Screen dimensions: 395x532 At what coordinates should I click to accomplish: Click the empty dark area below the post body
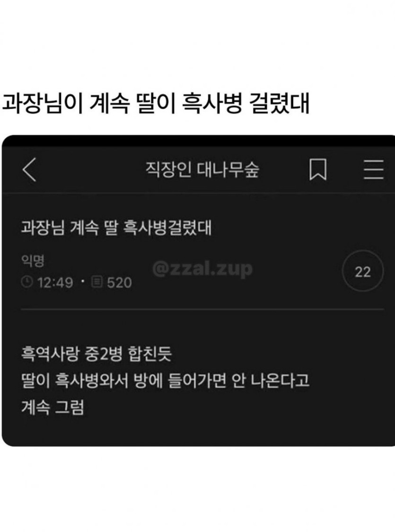point(198,431)
